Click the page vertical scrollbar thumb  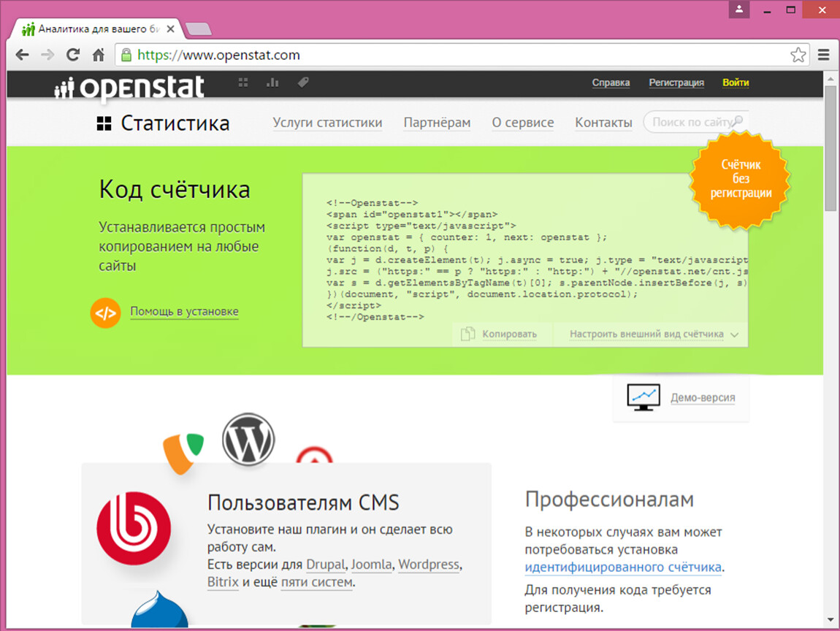[x=831, y=148]
